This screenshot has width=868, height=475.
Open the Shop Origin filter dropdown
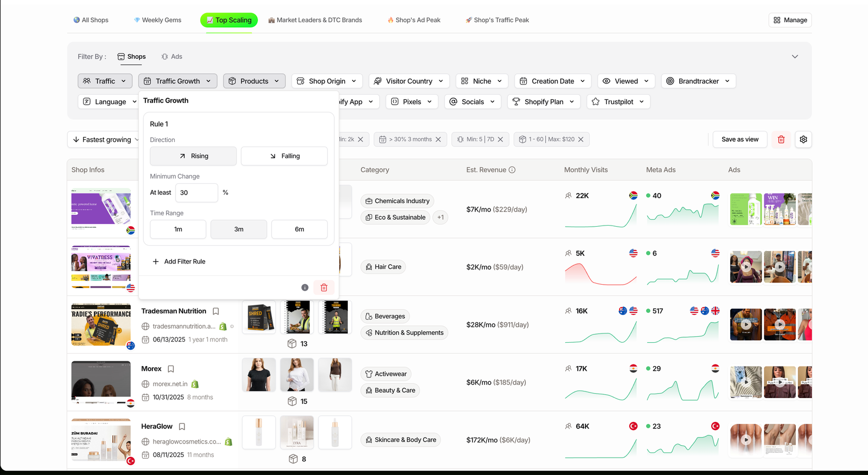(x=327, y=81)
